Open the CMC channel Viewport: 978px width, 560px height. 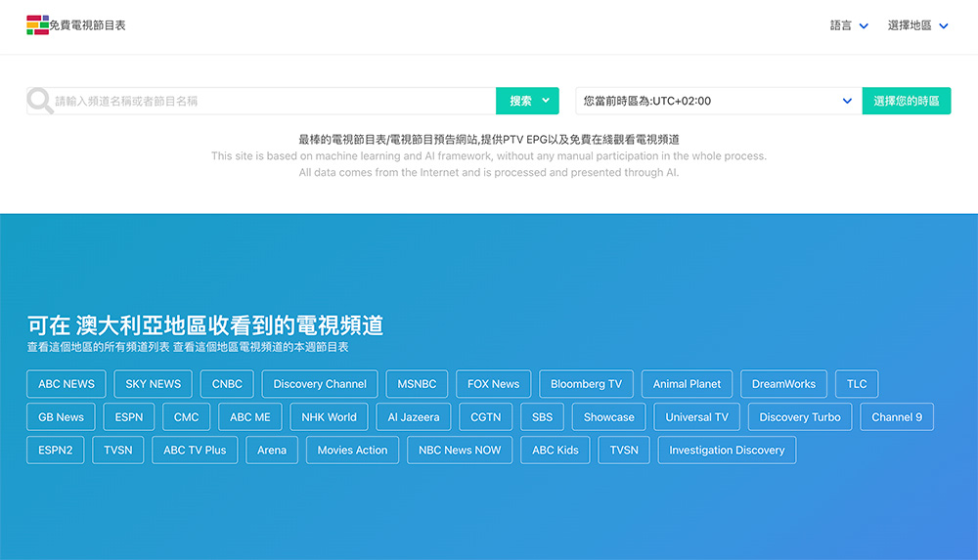(x=186, y=416)
